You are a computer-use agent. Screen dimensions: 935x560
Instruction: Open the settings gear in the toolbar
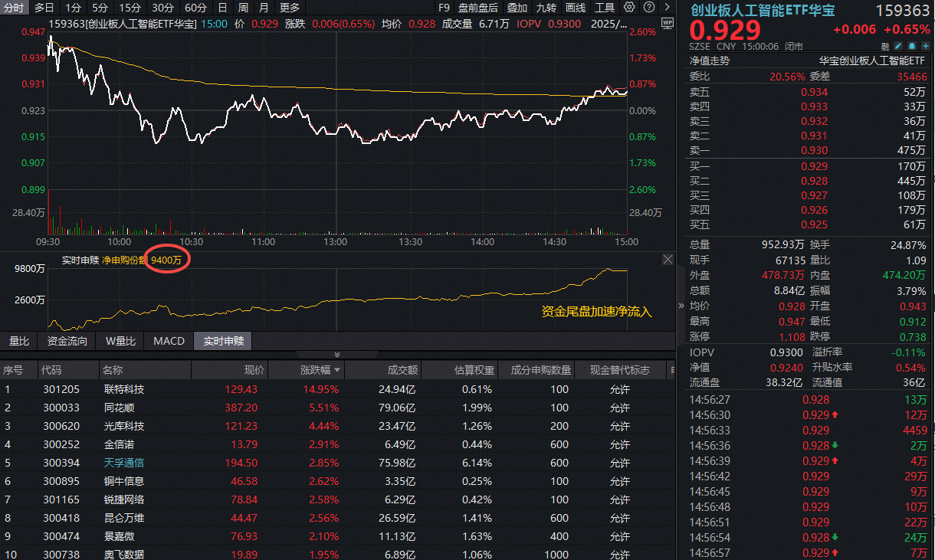[x=629, y=8]
